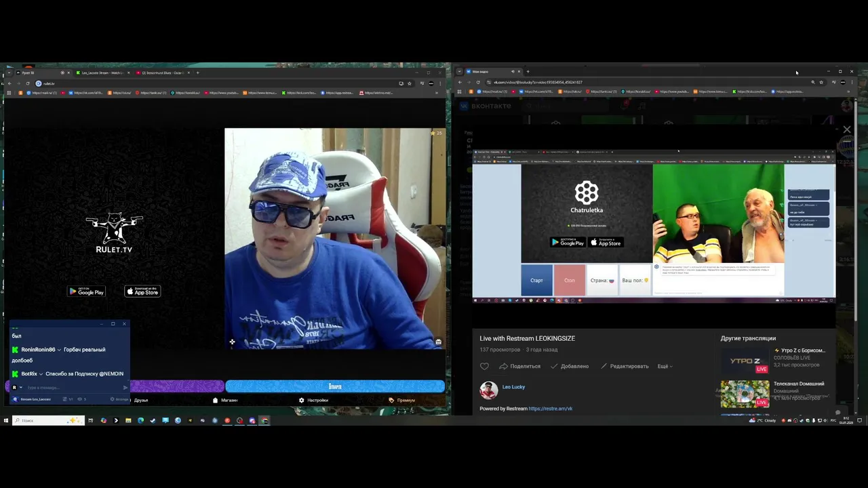
Task: Like the video with the heart icon
Action: pos(484,366)
